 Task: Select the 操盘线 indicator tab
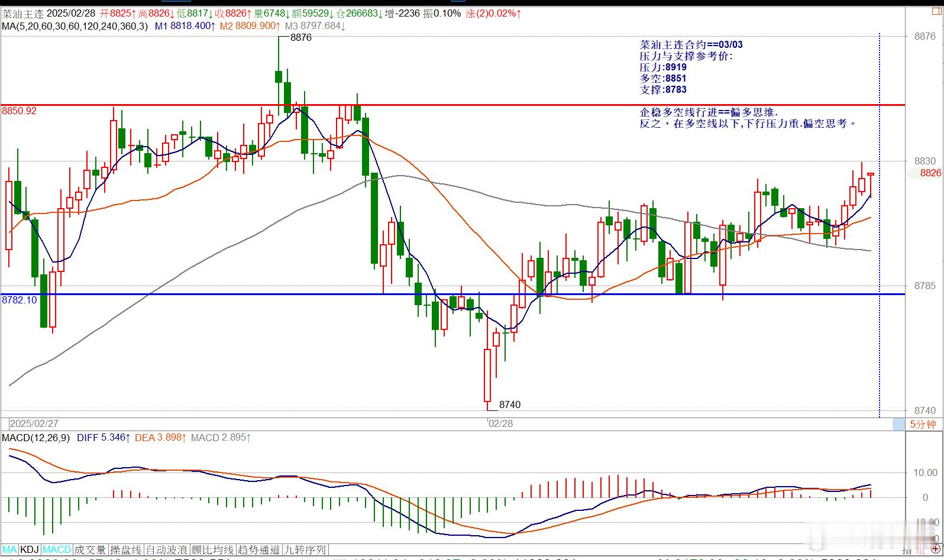[126, 550]
